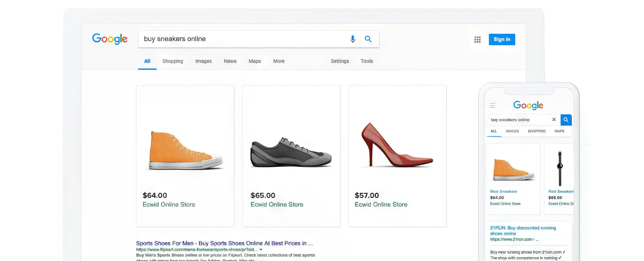Image resolution: width=644 pixels, height=261 pixels.
Task: Click the Google logo on the phone
Action: coord(528,105)
